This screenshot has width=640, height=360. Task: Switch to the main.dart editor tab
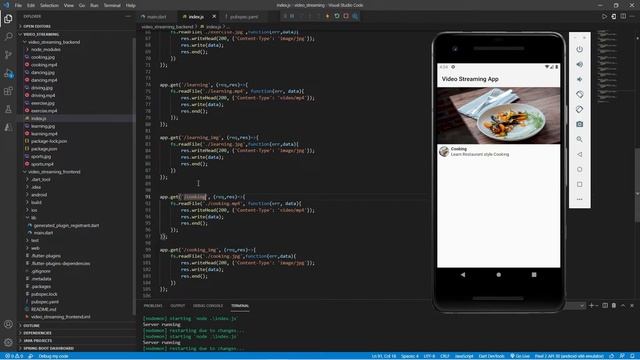[157, 17]
